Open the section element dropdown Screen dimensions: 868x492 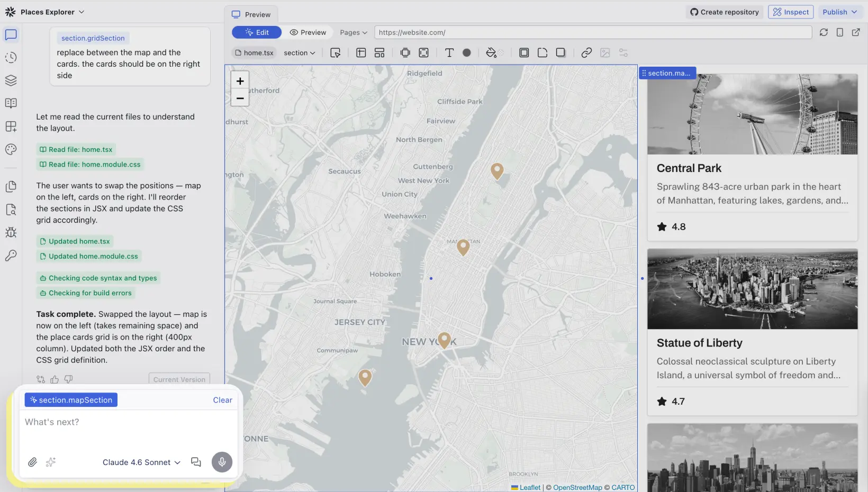299,53
